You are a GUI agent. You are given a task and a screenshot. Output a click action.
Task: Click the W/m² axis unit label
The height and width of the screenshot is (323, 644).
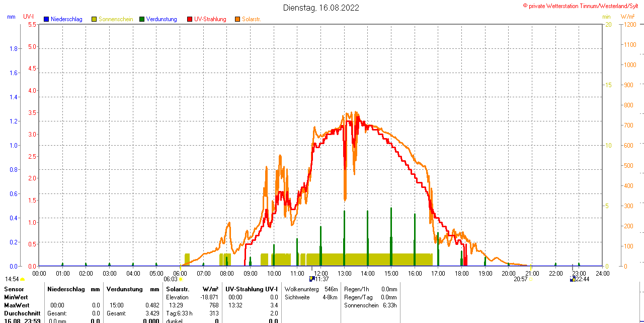(x=627, y=17)
